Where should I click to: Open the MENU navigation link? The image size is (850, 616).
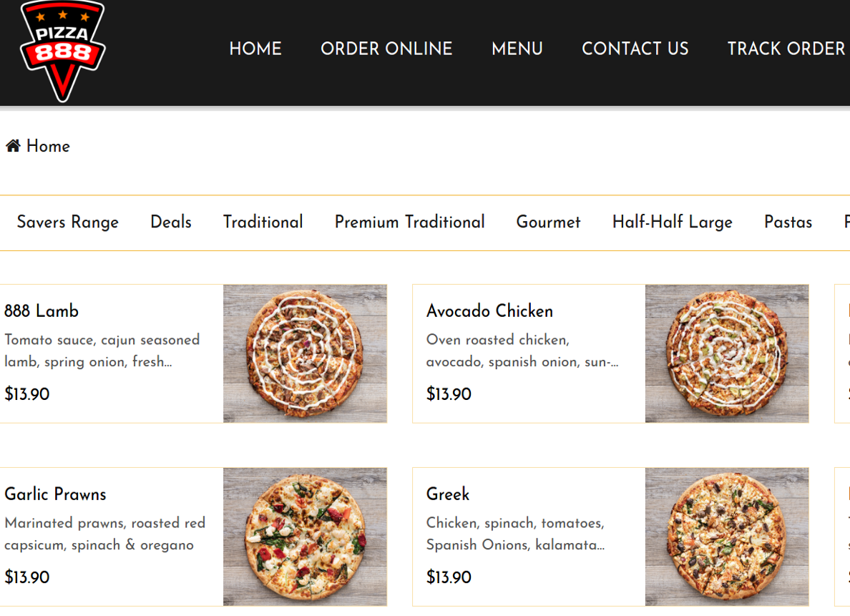[x=517, y=49]
